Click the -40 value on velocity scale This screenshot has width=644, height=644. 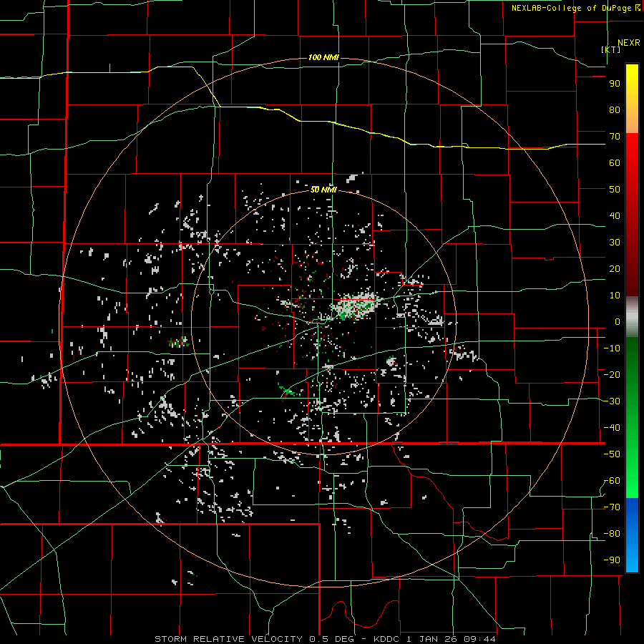tap(612, 428)
